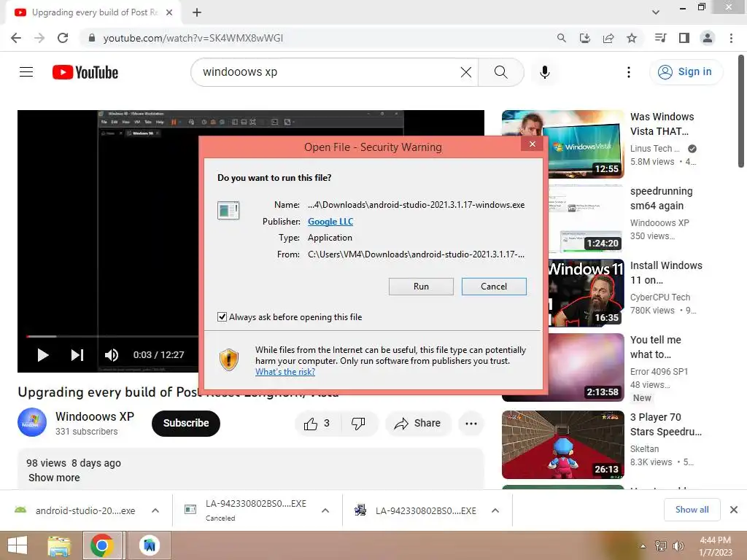The height and width of the screenshot is (560, 747).
Task: Open the Chrome profile avatar icon
Action: [x=708, y=38]
